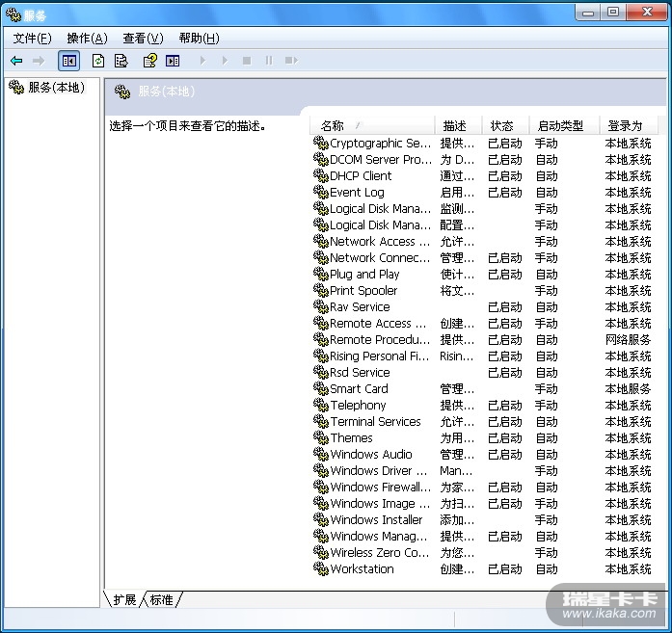672x633 pixels.
Task: Select the Windows Firewall... service
Action: pyautogui.click(x=381, y=487)
